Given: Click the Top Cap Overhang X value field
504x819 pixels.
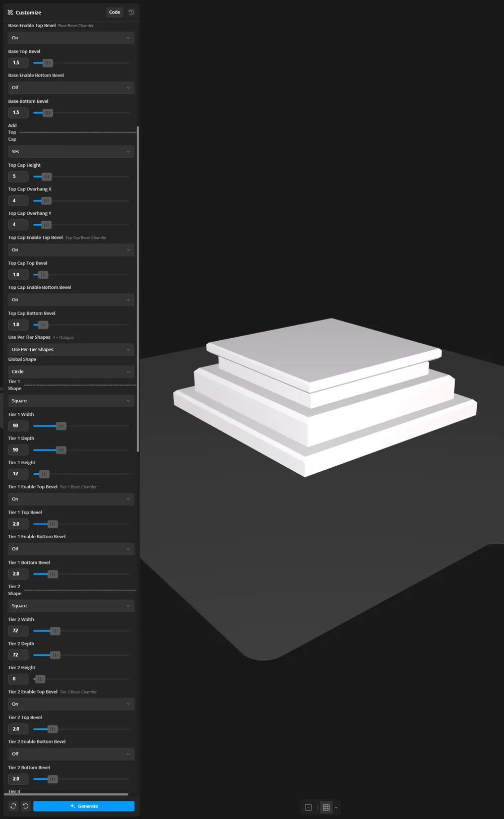Looking at the screenshot, I should [18, 201].
